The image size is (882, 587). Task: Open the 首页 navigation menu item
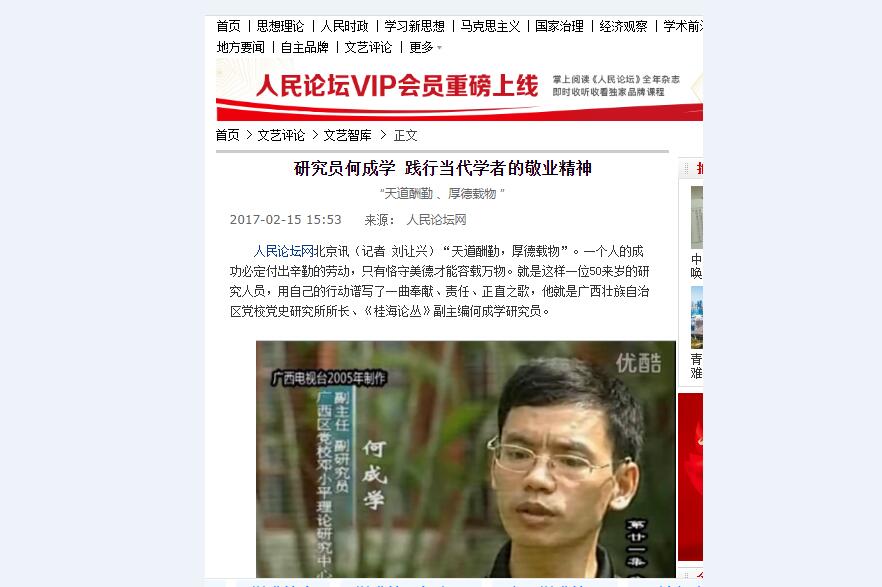(x=228, y=26)
